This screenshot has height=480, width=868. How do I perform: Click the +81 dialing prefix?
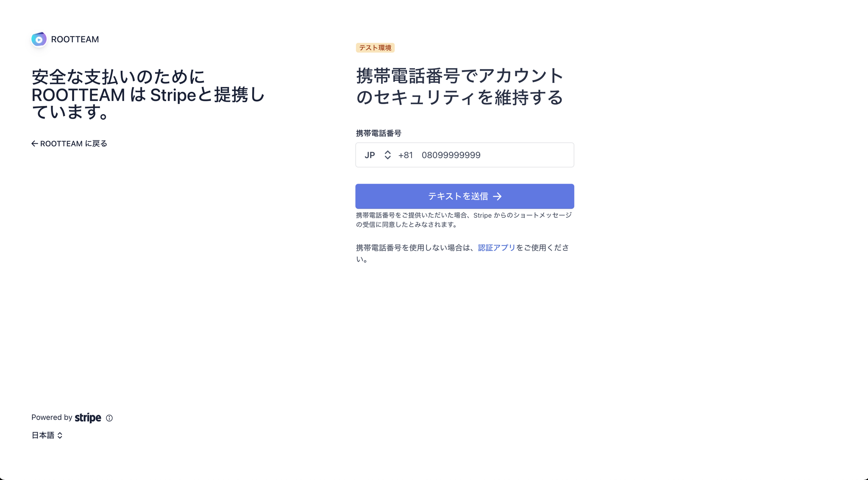406,155
